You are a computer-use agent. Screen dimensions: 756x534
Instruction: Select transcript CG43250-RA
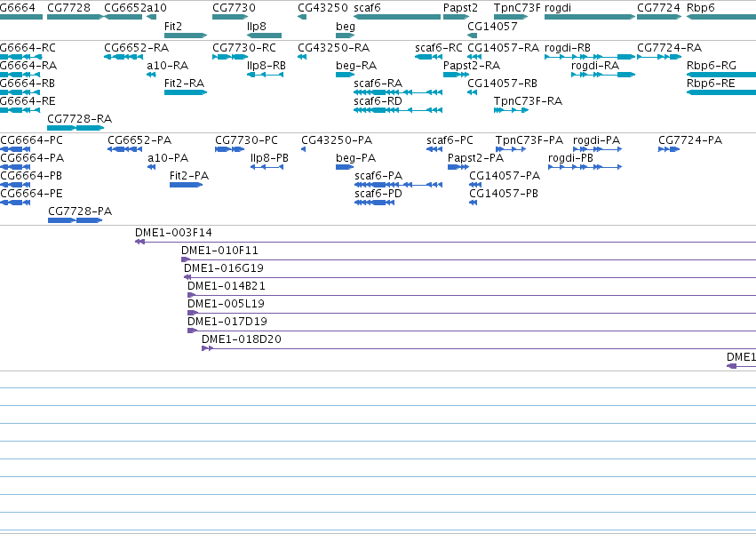pyautogui.click(x=302, y=57)
